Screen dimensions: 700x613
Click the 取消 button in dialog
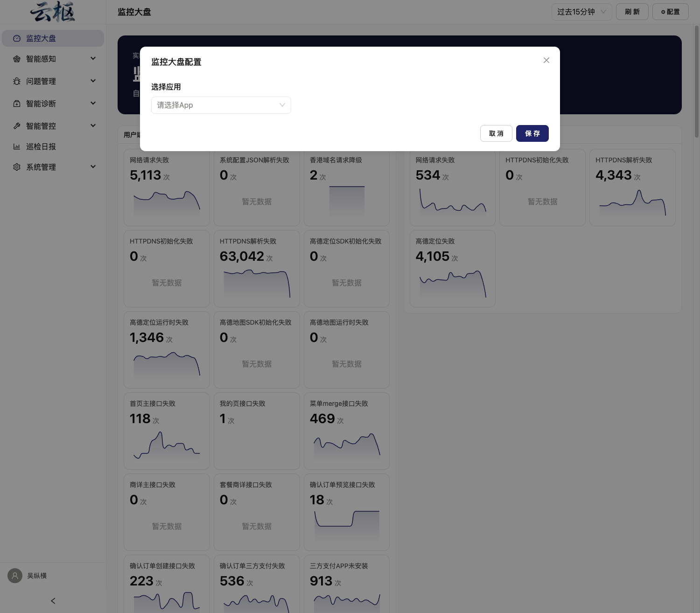coord(496,133)
